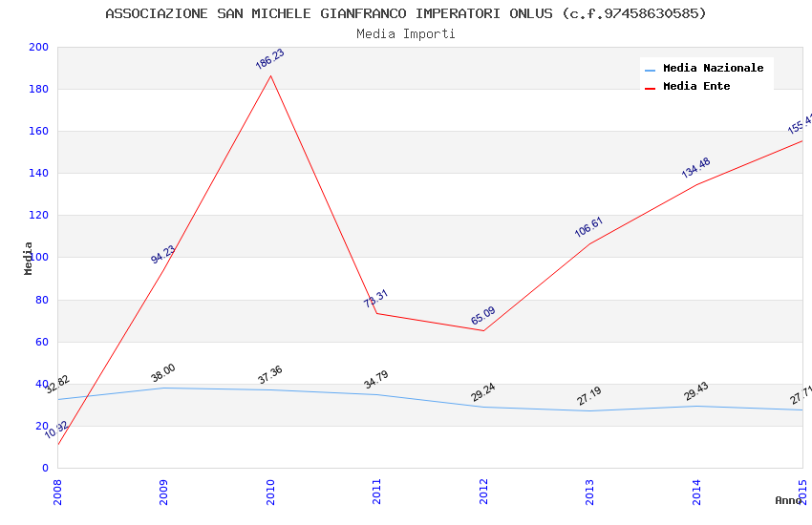Click the Media y-axis title
The height and width of the screenshot is (525, 812).
28,258
